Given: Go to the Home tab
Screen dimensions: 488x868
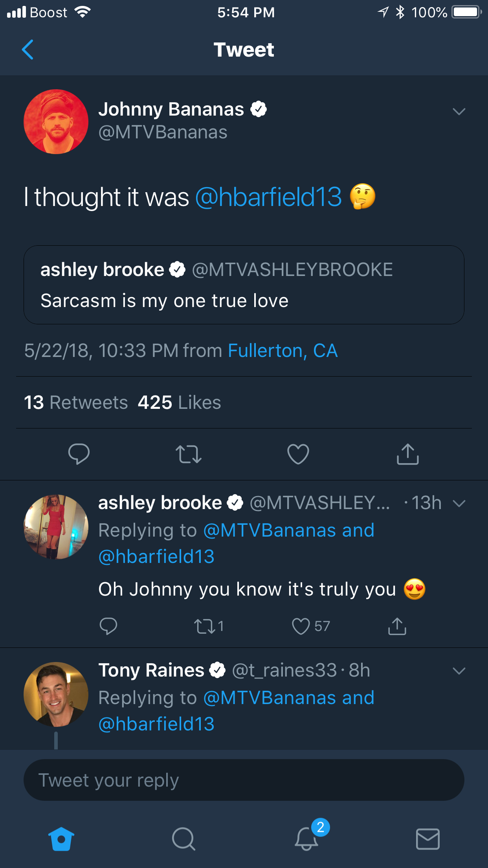Looking at the screenshot, I should [x=61, y=839].
